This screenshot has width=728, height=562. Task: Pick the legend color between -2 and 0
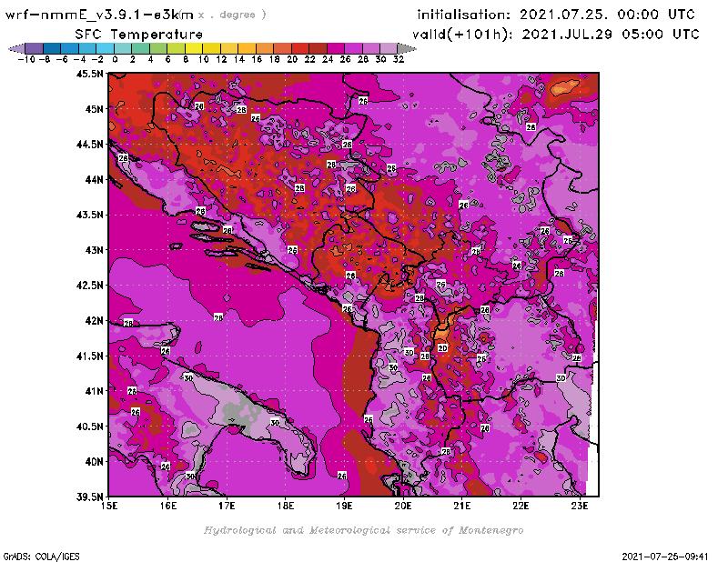click(x=105, y=48)
